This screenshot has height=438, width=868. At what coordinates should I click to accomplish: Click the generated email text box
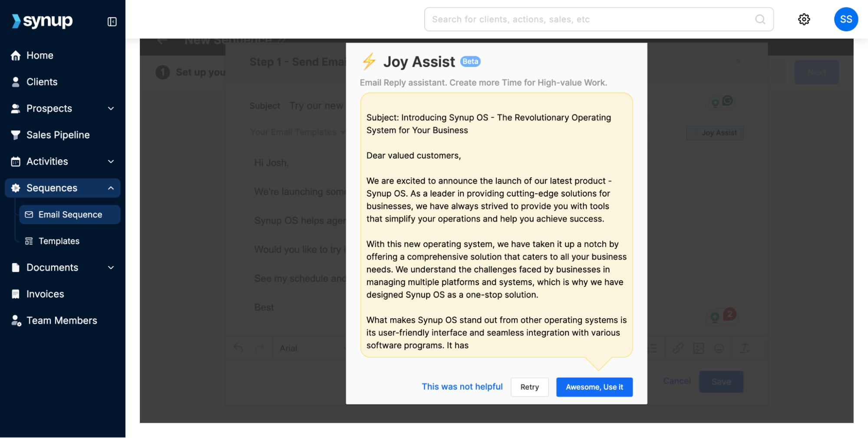496,225
